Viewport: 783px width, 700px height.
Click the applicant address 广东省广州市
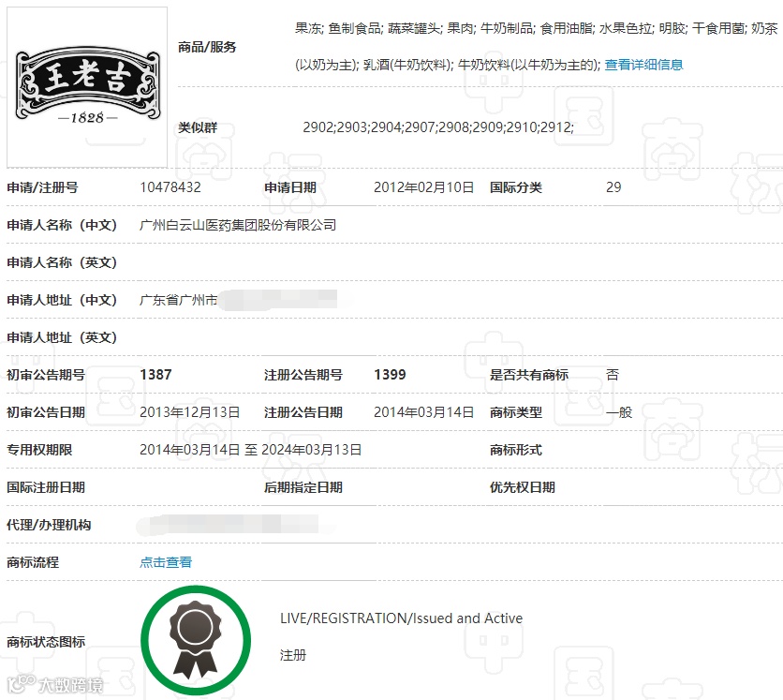click(178, 300)
